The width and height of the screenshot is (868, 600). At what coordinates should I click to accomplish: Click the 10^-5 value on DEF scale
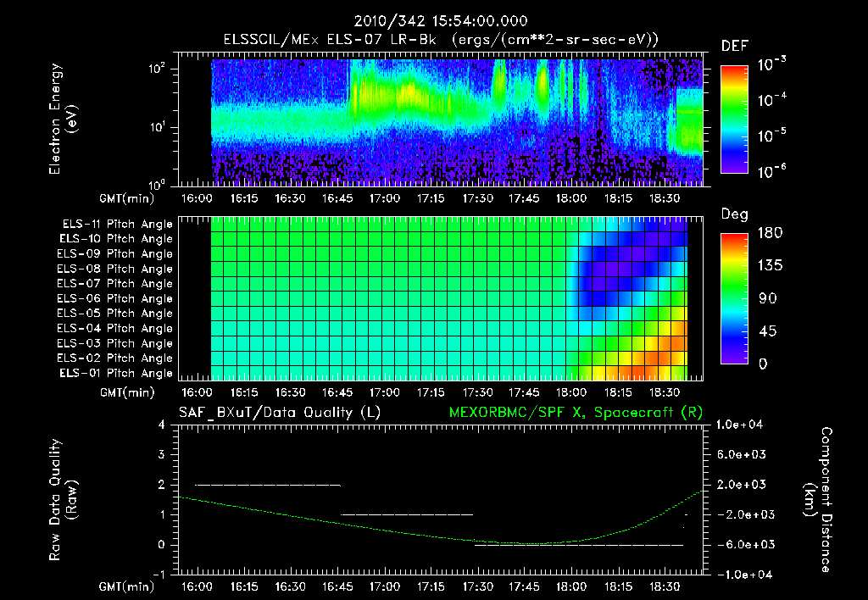coord(772,136)
